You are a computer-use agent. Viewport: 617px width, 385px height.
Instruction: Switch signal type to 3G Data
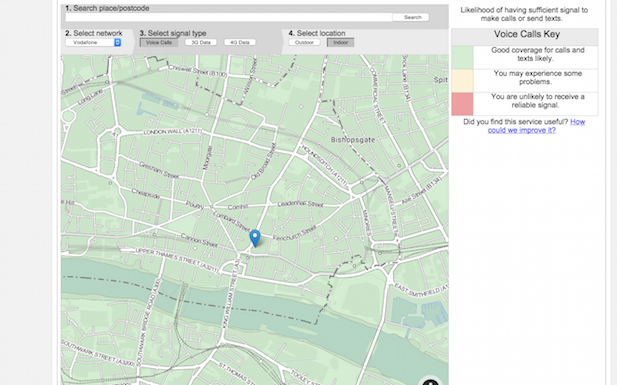tap(201, 43)
